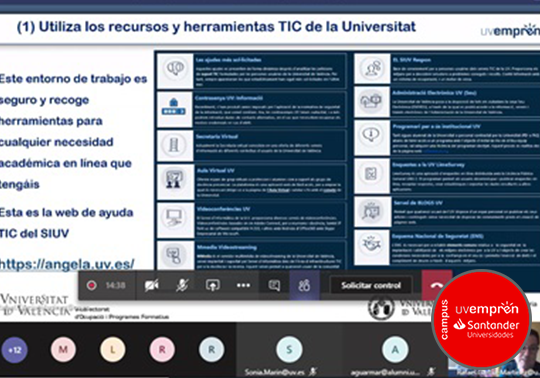
Task: Turn on the camera in the meeting toolbar
Action: point(152,285)
